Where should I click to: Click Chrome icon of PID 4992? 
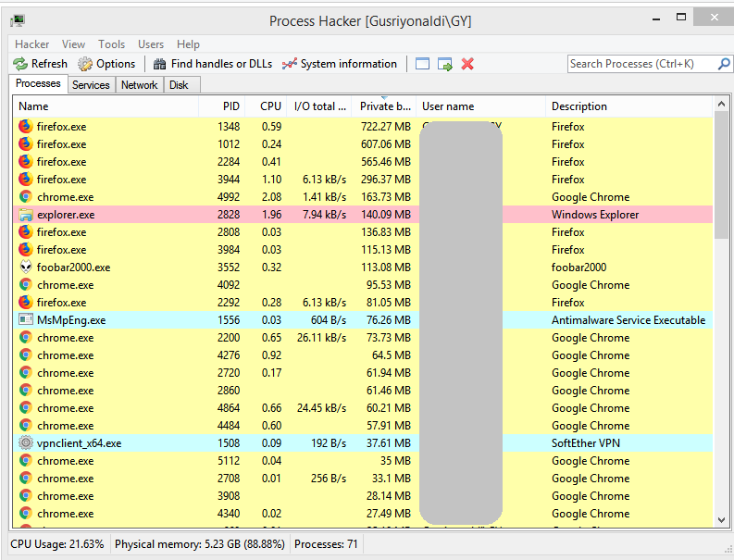point(25,196)
